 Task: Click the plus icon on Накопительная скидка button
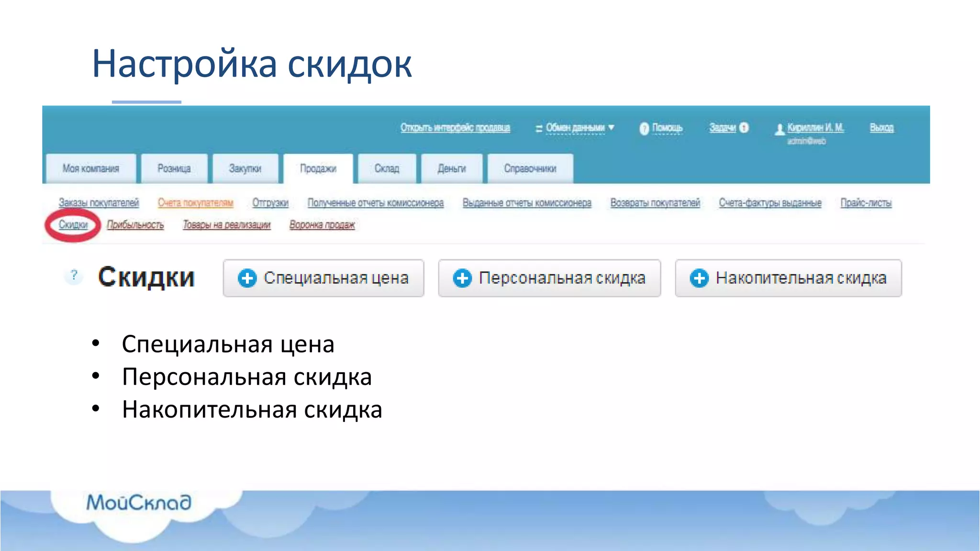point(699,278)
